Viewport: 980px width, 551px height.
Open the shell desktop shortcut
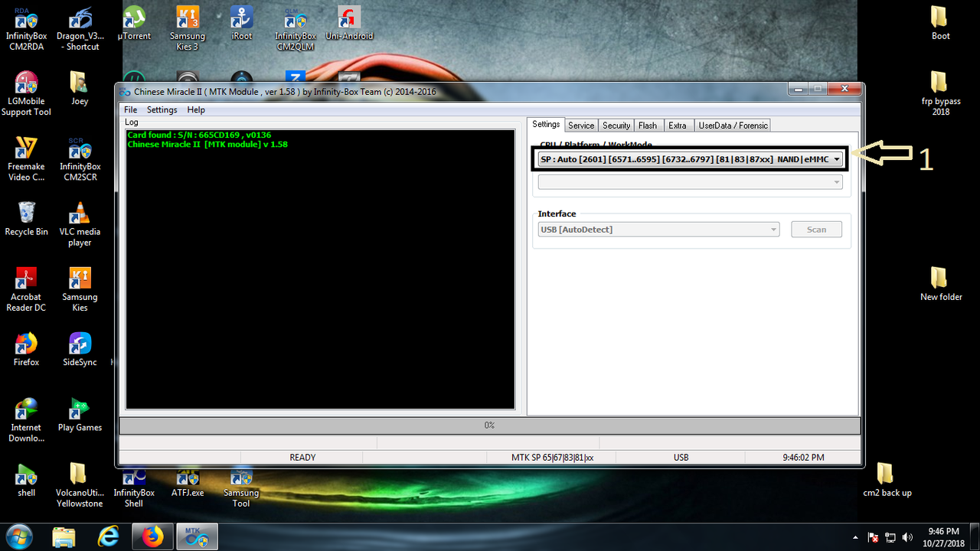pos(26,481)
